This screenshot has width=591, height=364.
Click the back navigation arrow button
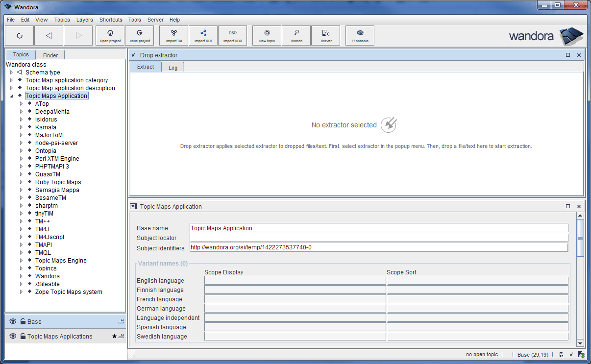click(x=49, y=35)
